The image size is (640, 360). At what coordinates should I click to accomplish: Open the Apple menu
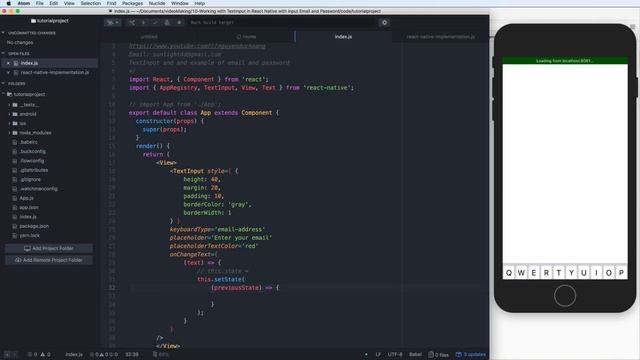click(8, 3)
